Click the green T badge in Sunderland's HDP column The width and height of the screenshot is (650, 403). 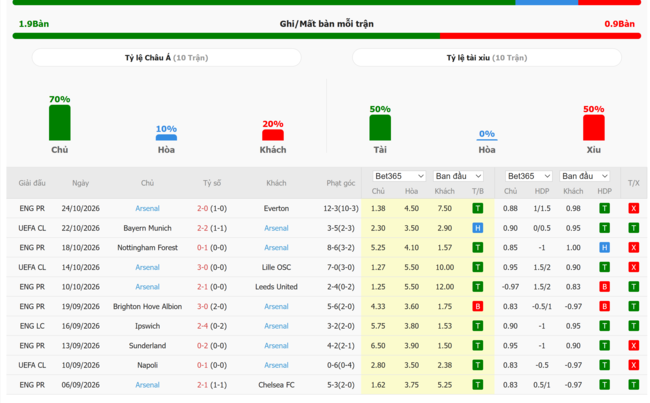coord(604,345)
